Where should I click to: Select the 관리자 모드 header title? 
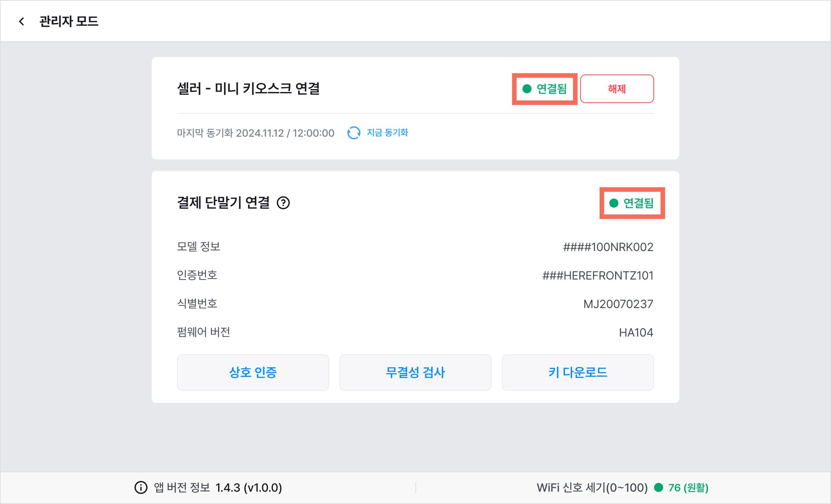[x=69, y=21]
